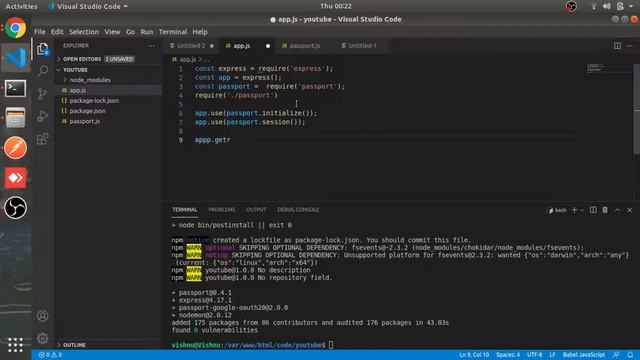Open editor more actions ellipsis
Viewport: 640px width, 360px height.
630,46
